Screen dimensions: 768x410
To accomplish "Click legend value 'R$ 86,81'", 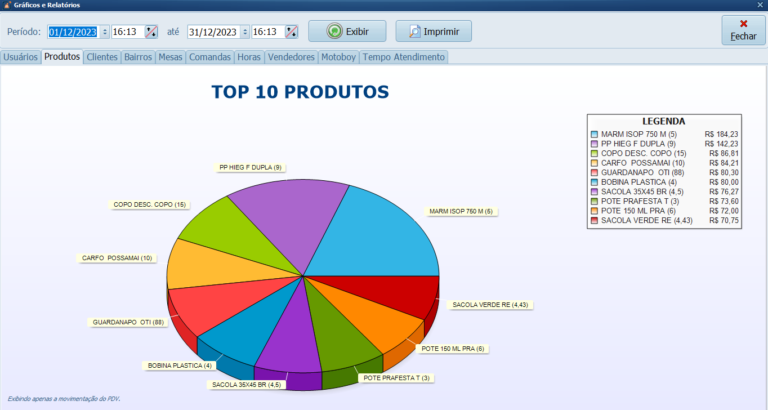I will coord(723,153).
